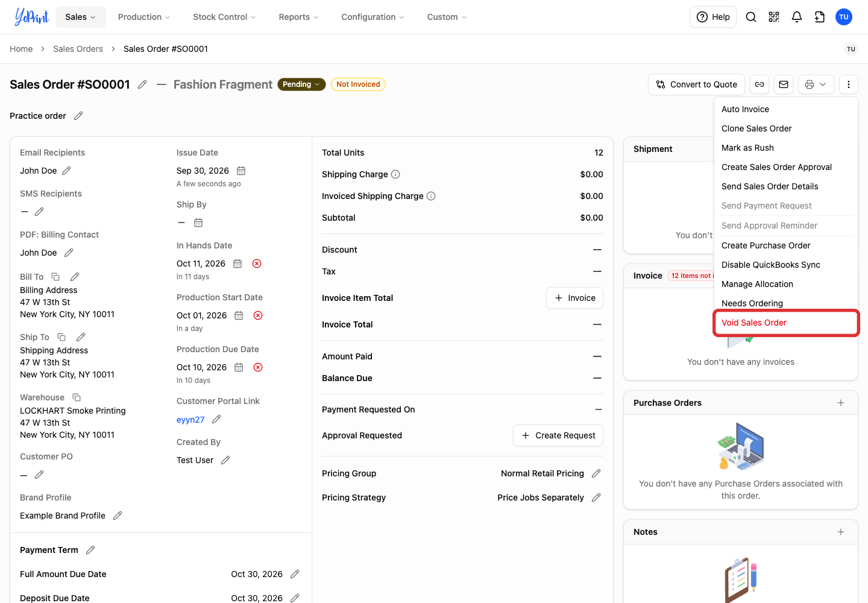Select Auto Invoice from the menu
This screenshot has width=868, height=603.
(x=786, y=109)
